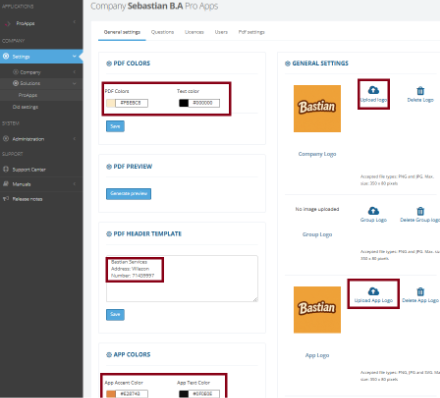Click the Company Logo Bastian image

click(317, 109)
